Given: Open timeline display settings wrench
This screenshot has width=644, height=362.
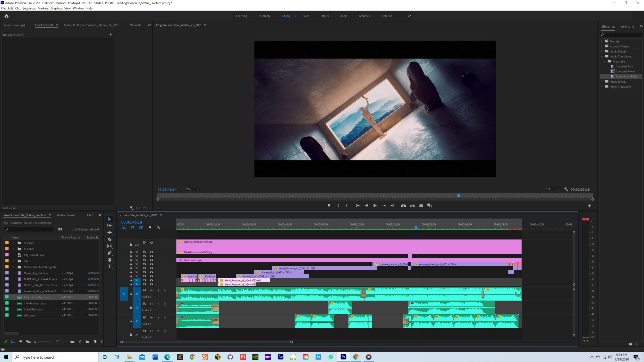Looking at the screenshot, I should 158,227.
